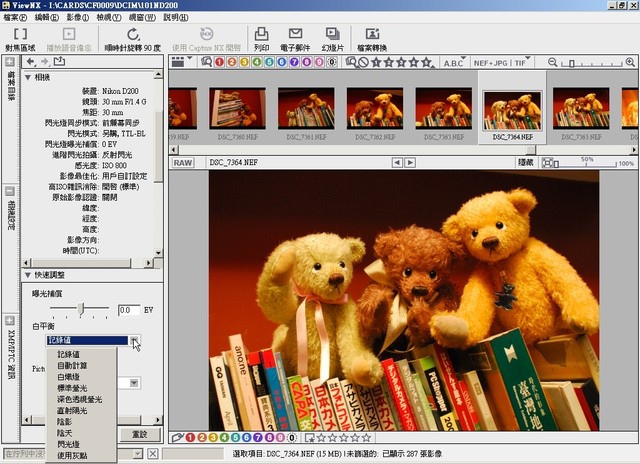This screenshot has width=640, height=464.
Task: Click right arrow of thumbnail strip scrollbar
Action: pyautogui.click(x=634, y=150)
